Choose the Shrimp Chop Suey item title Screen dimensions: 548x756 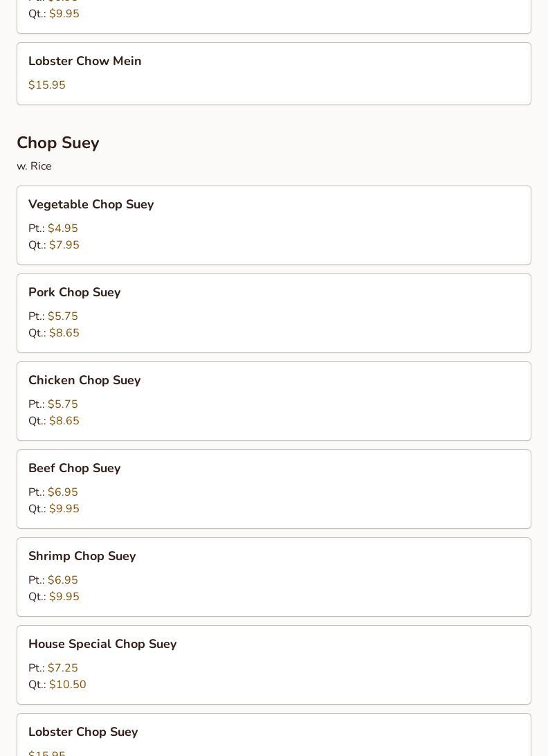(82, 556)
